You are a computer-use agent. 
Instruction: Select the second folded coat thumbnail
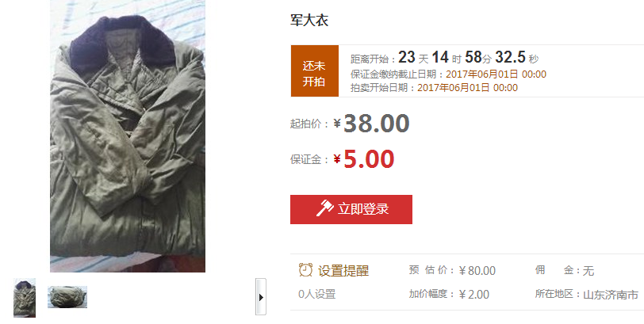[67, 297]
